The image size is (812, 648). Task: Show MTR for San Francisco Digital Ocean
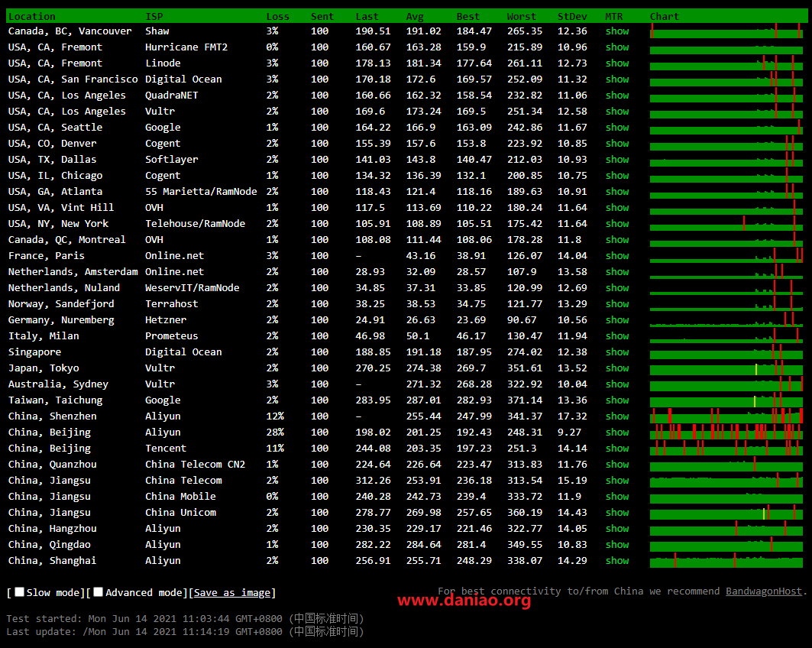pyautogui.click(x=617, y=79)
